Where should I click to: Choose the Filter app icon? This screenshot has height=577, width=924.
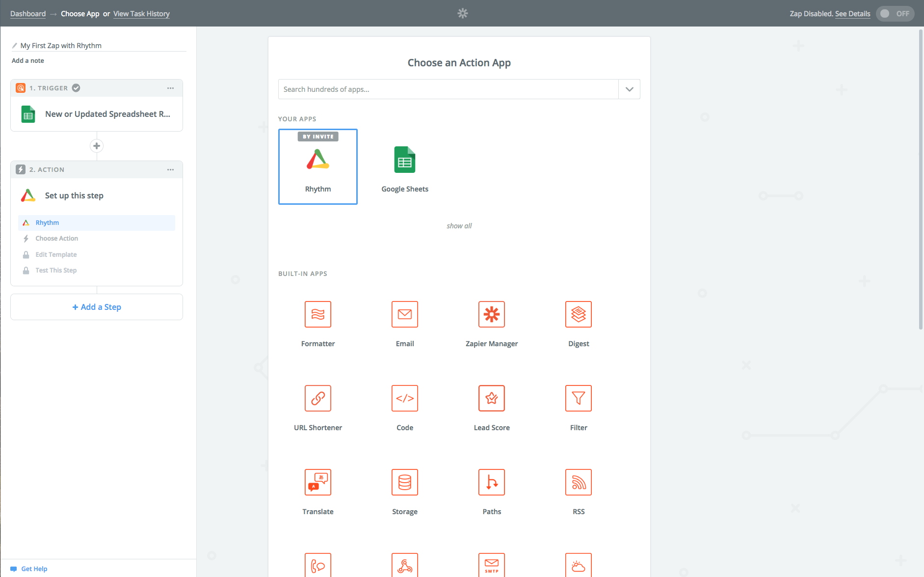click(x=579, y=398)
